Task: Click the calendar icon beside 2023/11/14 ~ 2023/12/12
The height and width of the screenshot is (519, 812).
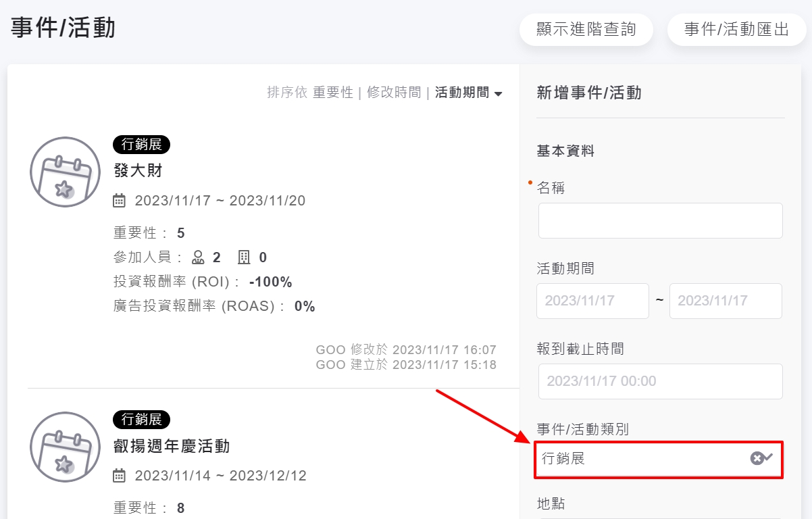Action: [119, 475]
